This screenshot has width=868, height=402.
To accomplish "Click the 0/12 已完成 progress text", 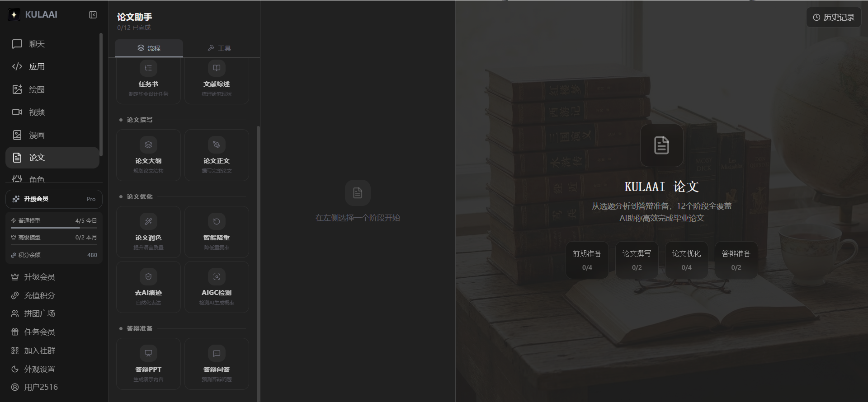I will tap(134, 28).
